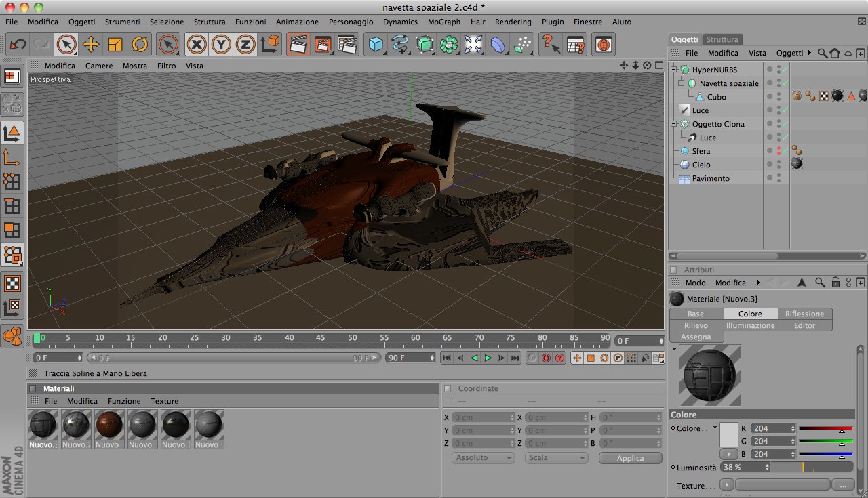This screenshot has width=868, height=498.
Task: Click the Undo arrow icon
Action: point(18,45)
